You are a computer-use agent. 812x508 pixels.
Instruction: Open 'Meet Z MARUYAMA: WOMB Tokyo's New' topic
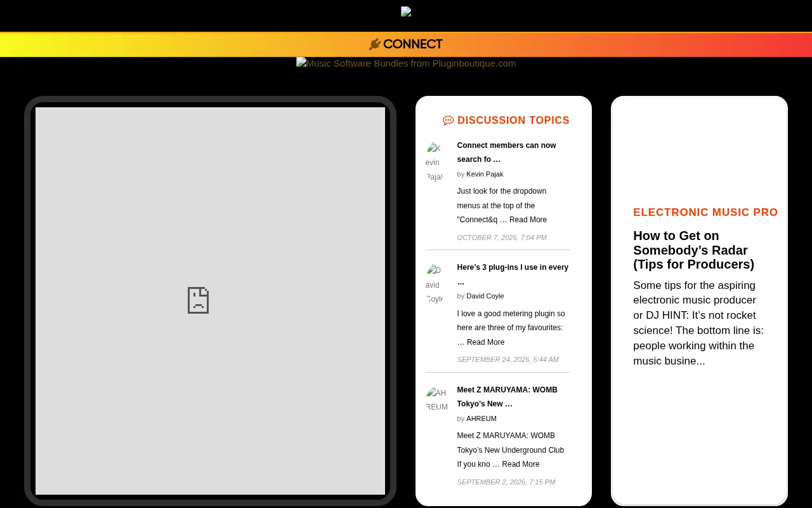[507, 397]
